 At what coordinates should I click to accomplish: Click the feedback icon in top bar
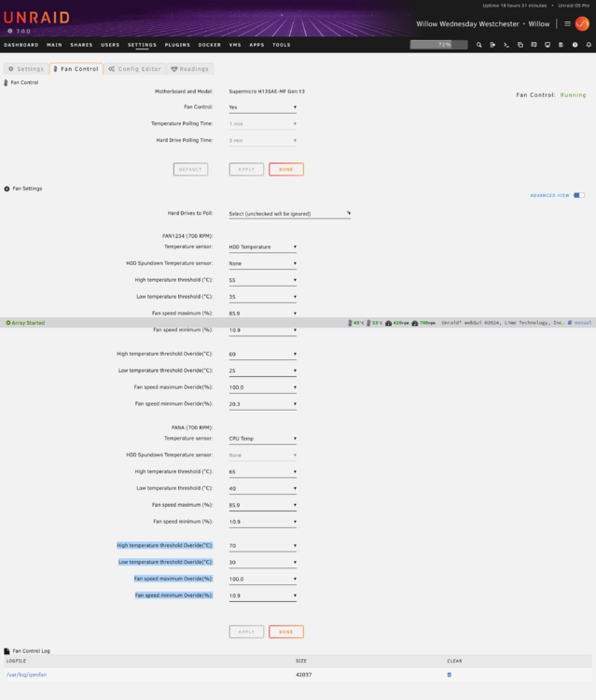coord(534,45)
